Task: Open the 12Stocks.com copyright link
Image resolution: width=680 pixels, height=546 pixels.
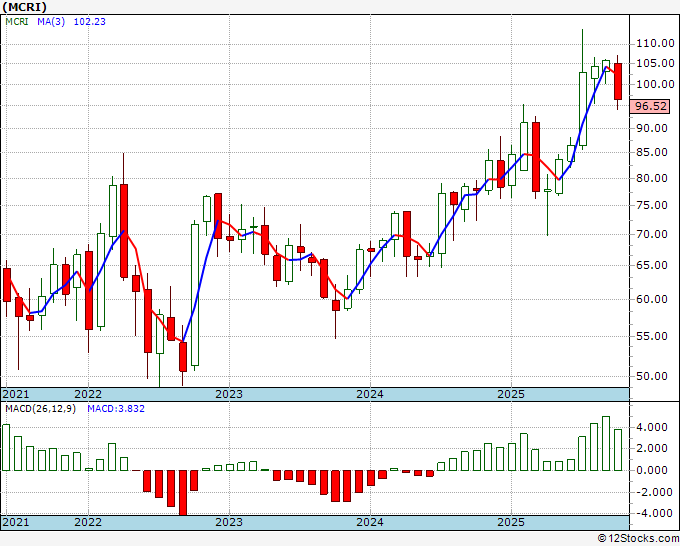Action: click(638, 538)
